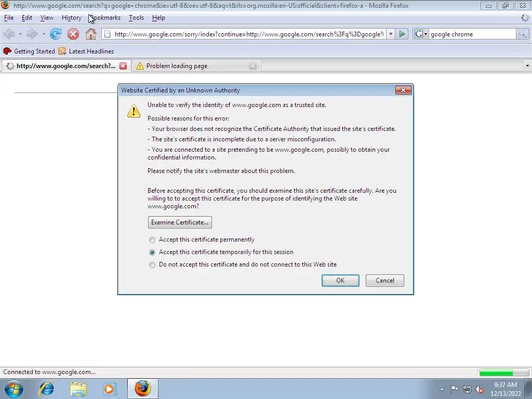
Task: Click Firefox taskbar button
Action: click(x=142, y=389)
